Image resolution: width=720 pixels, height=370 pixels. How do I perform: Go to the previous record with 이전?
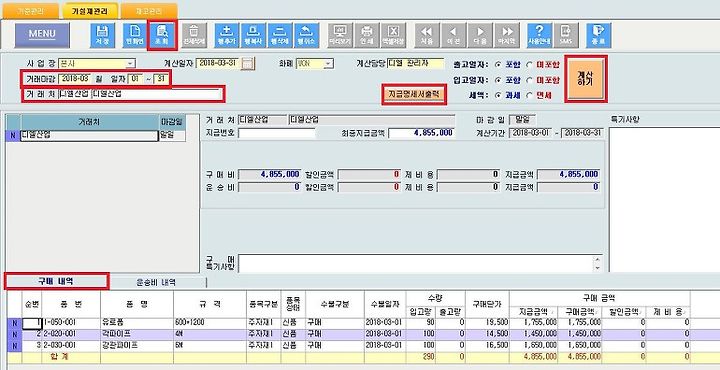click(454, 35)
